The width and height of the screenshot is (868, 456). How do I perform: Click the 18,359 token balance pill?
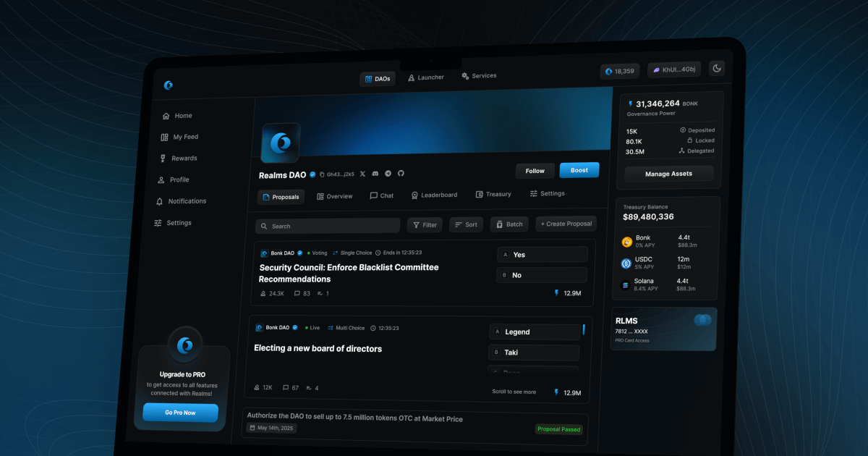(620, 71)
